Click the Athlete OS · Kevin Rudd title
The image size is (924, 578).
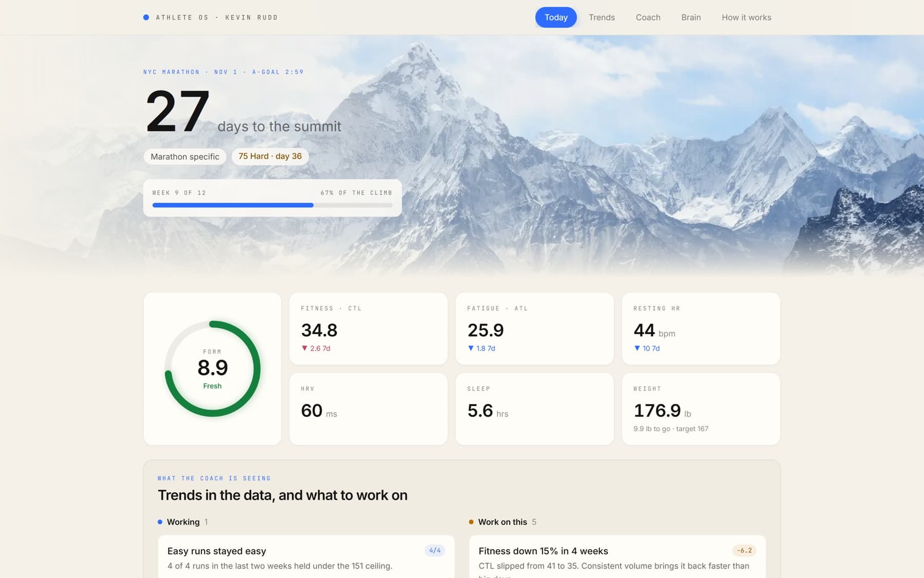tap(217, 17)
